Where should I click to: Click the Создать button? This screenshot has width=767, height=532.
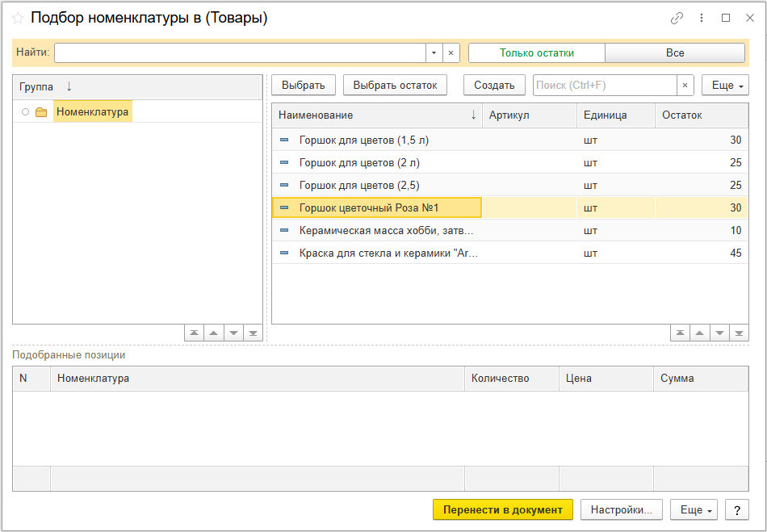[494, 85]
